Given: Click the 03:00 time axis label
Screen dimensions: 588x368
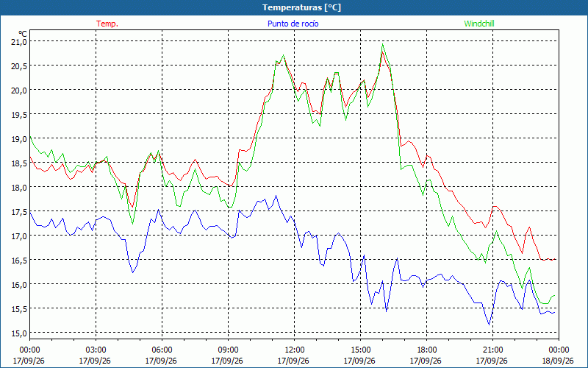Looking at the screenshot, I should (x=96, y=350).
